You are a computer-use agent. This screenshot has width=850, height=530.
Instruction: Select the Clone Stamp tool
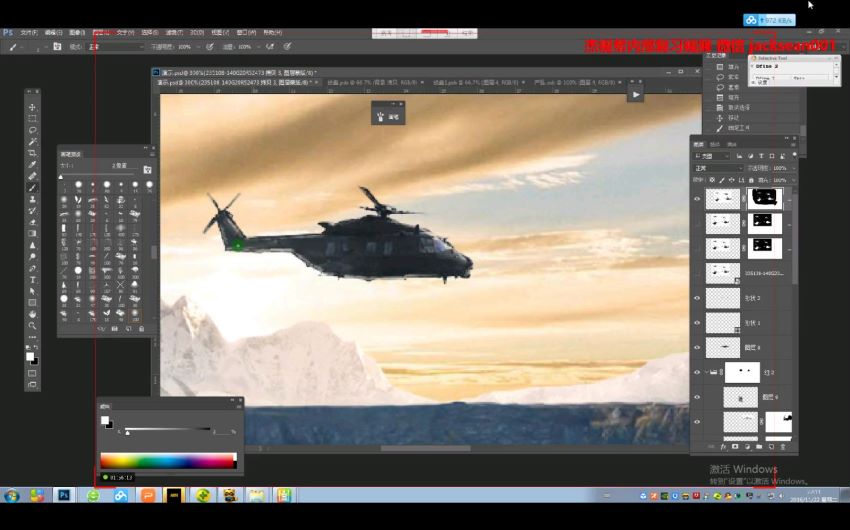coord(33,199)
